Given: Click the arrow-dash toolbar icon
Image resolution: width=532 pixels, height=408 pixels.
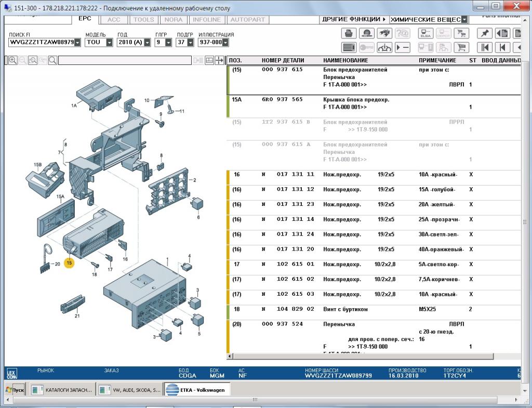Looking at the screenshot, I should coord(403,47).
